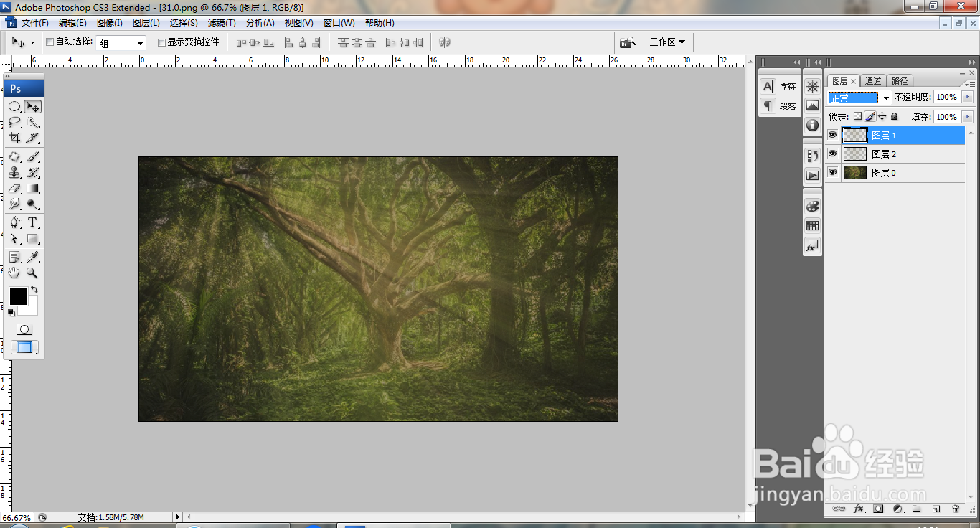Open the 不透明度 slider arrow

pyautogui.click(x=968, y=97)
